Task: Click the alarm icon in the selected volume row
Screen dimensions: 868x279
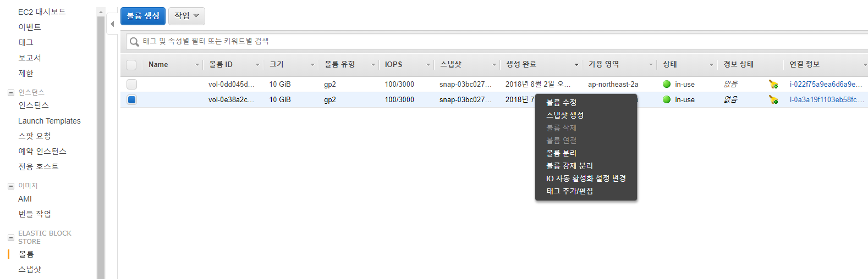Action: 773,99
